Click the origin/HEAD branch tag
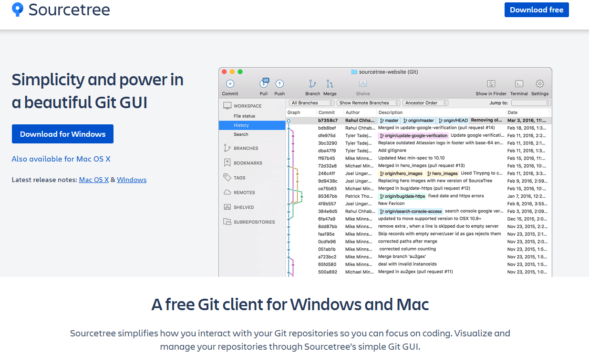The height and width of the screenshot is (364, 589). tap(453, 121)
